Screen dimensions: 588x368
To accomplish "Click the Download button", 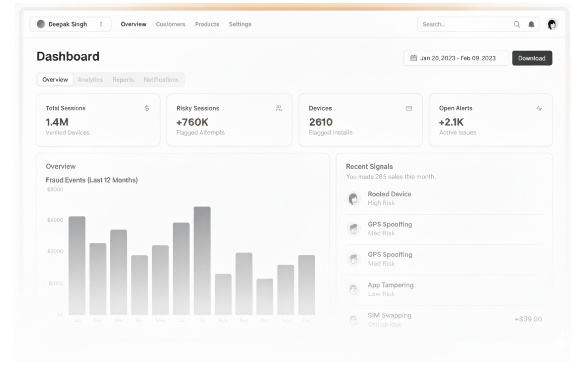I will (x=532, y=58).
